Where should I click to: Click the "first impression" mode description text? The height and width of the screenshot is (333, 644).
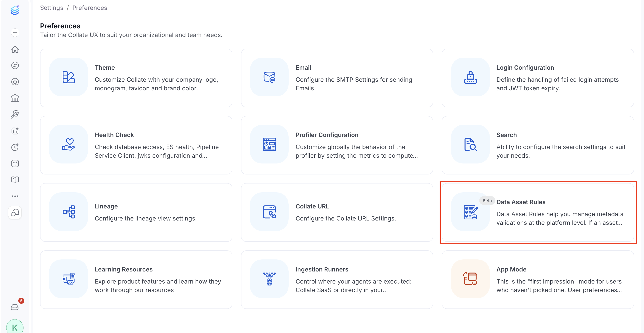[x=559, y=286]
